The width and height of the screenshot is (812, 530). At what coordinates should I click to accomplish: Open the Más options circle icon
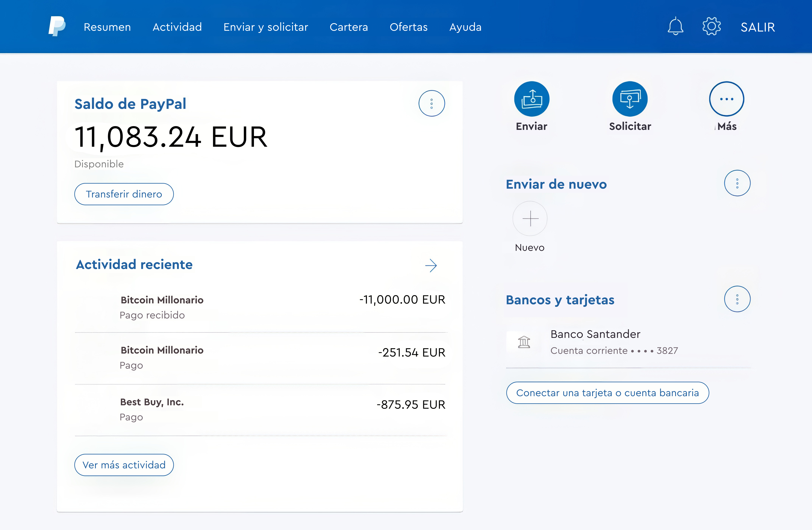click(x=726, y=99)
